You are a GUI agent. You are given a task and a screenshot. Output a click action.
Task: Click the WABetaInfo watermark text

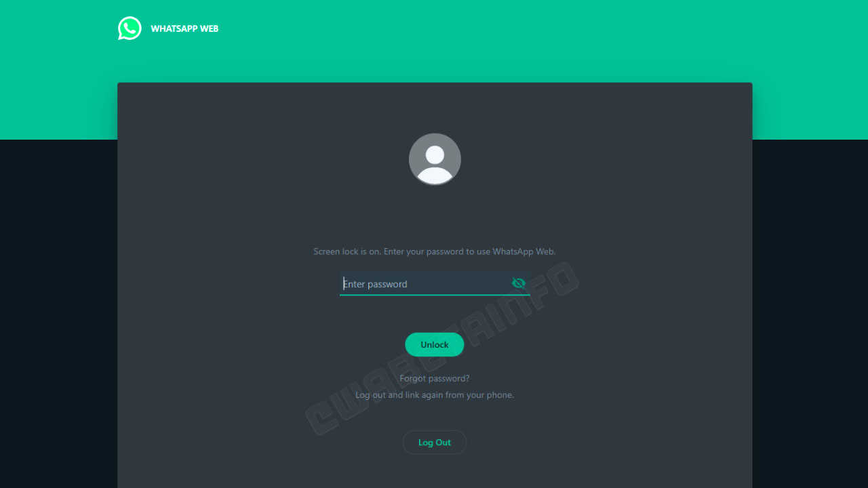point(441,348)
